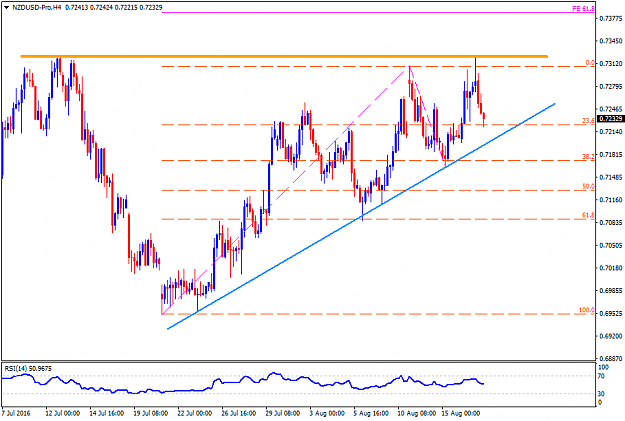Click the 0.69525 price axis value
Viewport: 625px width, 421px height.
pos(611,313)
